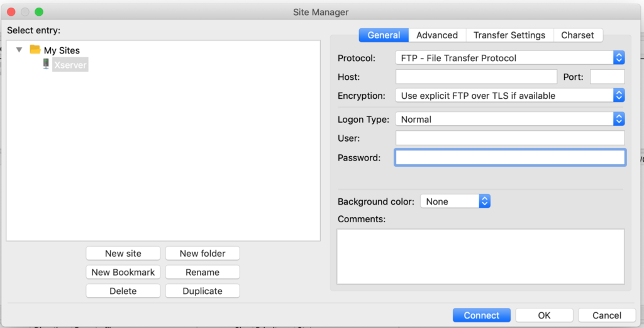
Task: Click the Duplicate button
Action: [203, 291]
